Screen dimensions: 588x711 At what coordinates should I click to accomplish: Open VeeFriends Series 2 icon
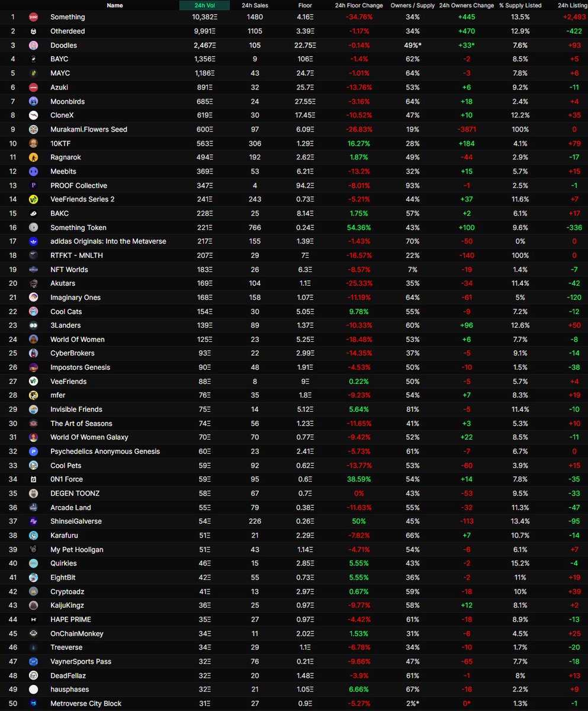34,199
